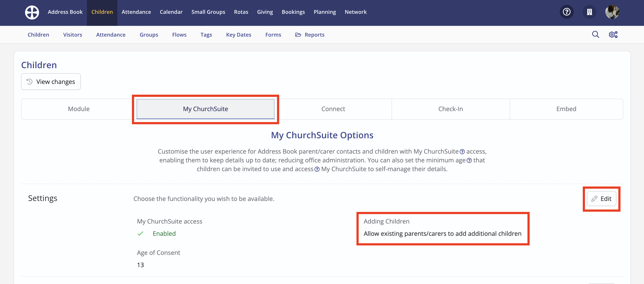Click the search magnifier icon
Image resolution: width=644 pixels, height=284 pixels.
[595, 34]
